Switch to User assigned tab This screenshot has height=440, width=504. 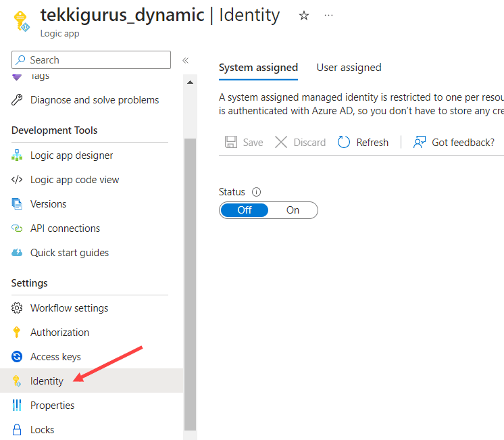[349, 68]
